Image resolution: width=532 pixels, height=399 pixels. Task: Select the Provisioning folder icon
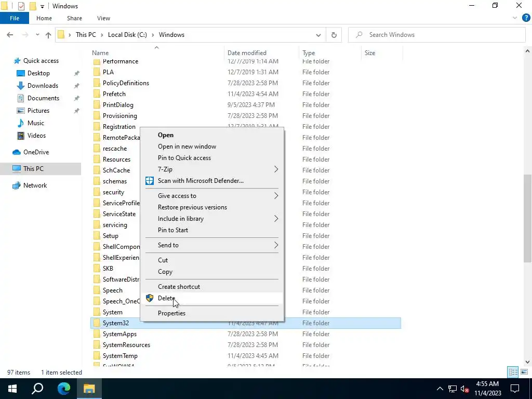point(97,116)
